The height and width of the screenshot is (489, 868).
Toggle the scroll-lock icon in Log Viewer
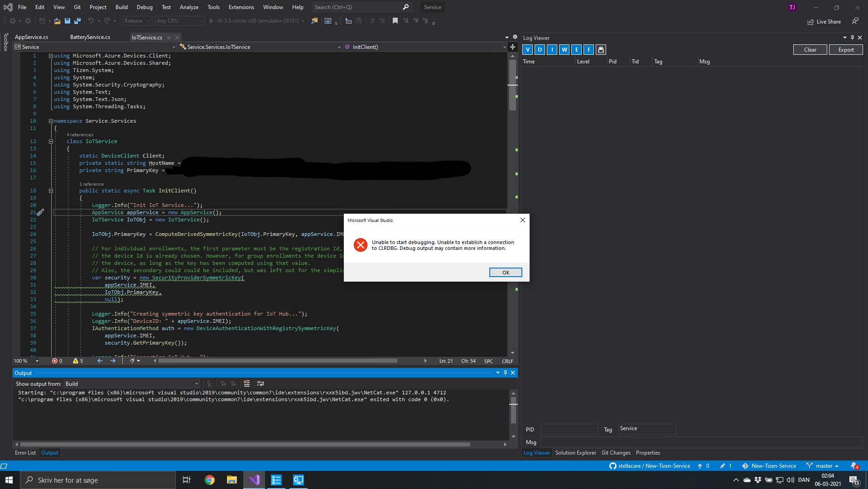click(x=601, y=49)
